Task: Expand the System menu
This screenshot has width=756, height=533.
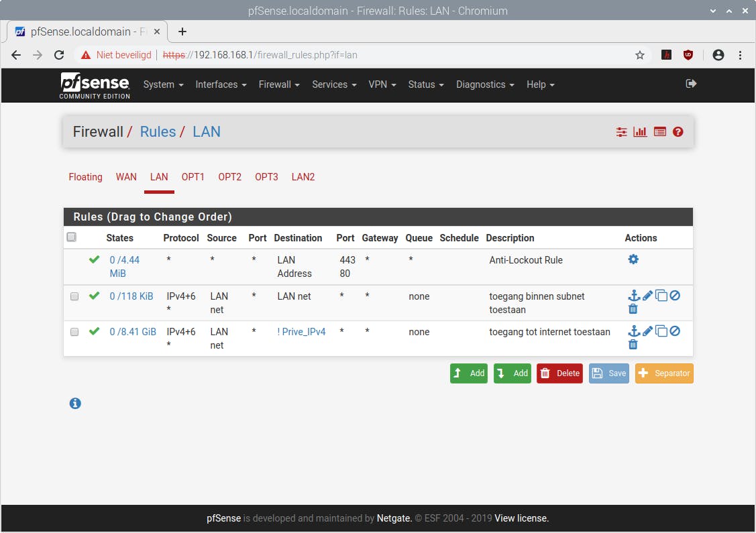Action: 164,85
